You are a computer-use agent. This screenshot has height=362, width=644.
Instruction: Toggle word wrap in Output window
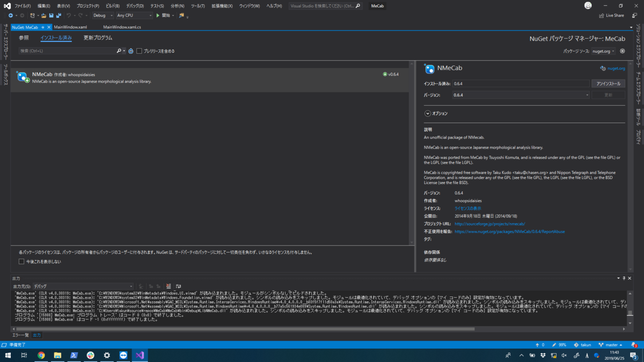[178, 286]
